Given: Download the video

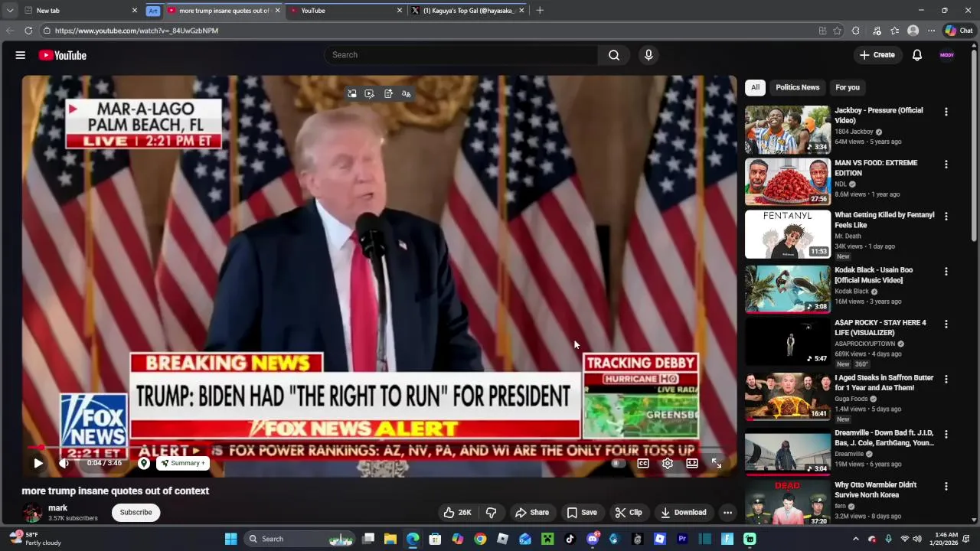Looking at the screenshot, I should pos(684,513).
